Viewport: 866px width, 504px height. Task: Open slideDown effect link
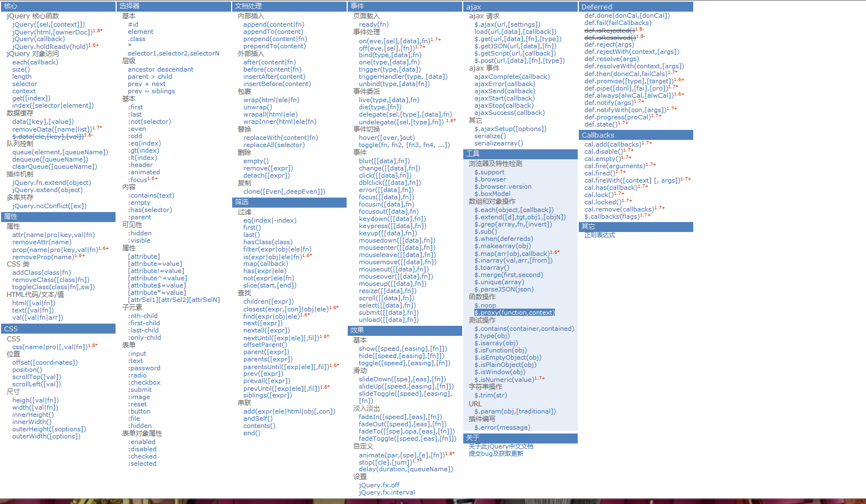pyautogui.click(x=402, y=379)
